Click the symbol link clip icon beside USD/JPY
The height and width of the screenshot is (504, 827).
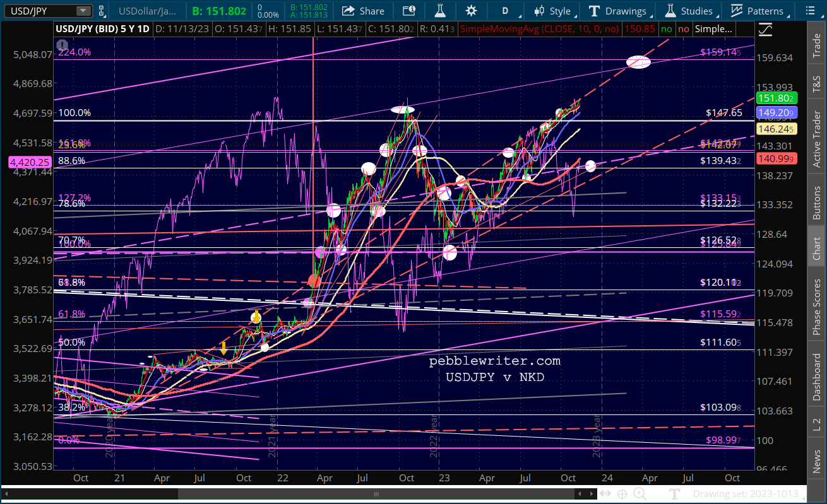point(101,11)
